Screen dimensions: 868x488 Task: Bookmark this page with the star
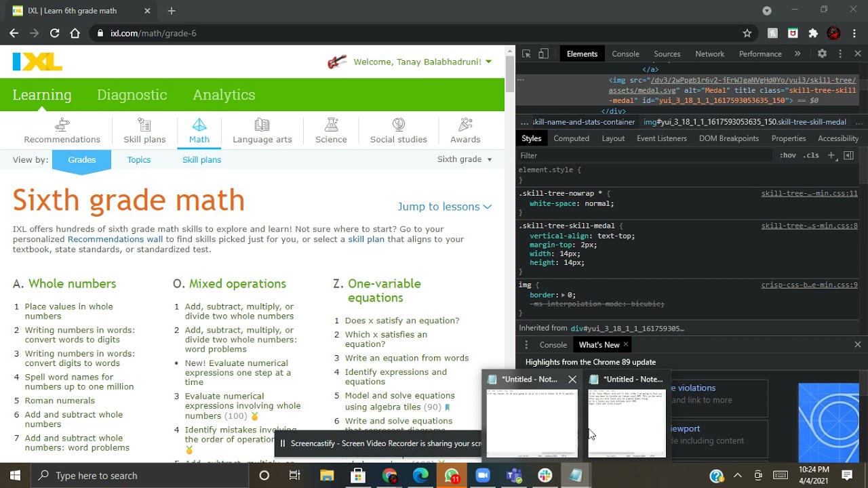(747, 33)
